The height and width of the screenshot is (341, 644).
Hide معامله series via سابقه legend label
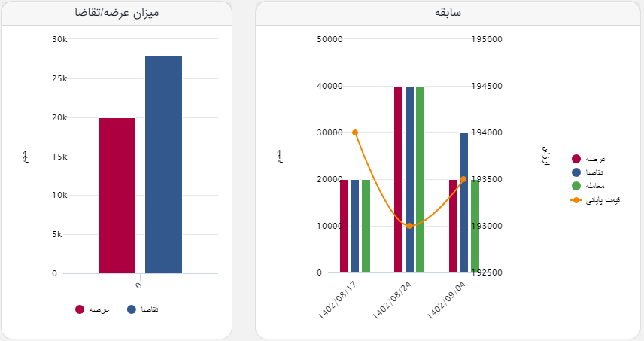(x=595, y=186)
